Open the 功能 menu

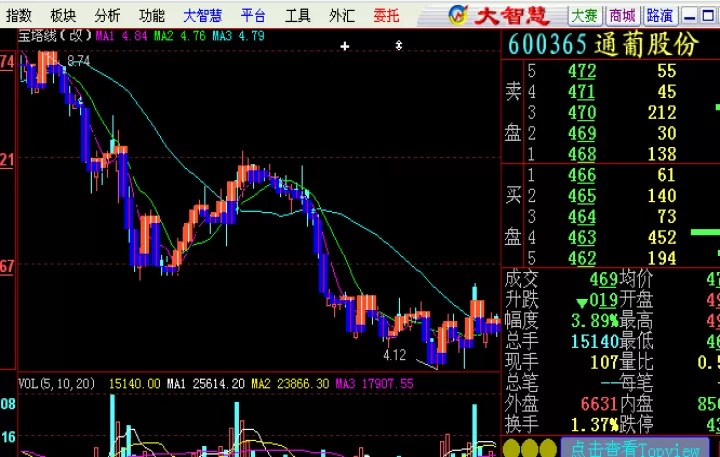pyautogui.click(x=152, y=16)
